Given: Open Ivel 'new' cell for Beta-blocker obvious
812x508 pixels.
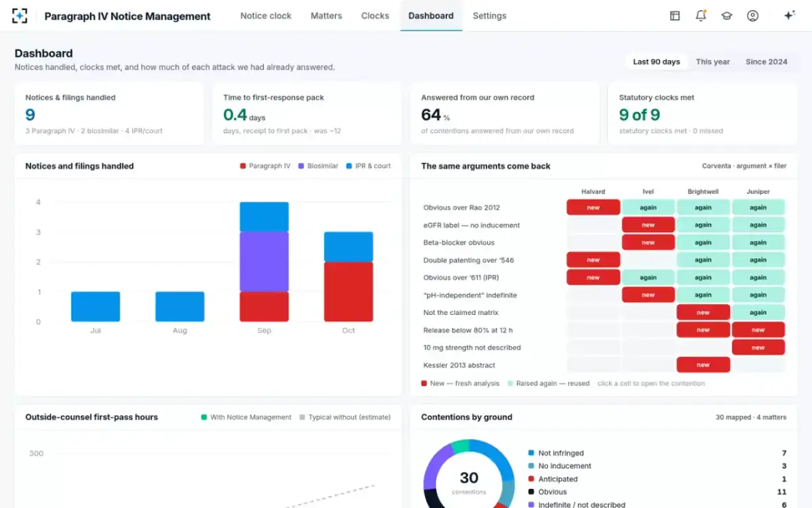Looking at the screenshot, I should pyautogui.click(x=648, y=242).
